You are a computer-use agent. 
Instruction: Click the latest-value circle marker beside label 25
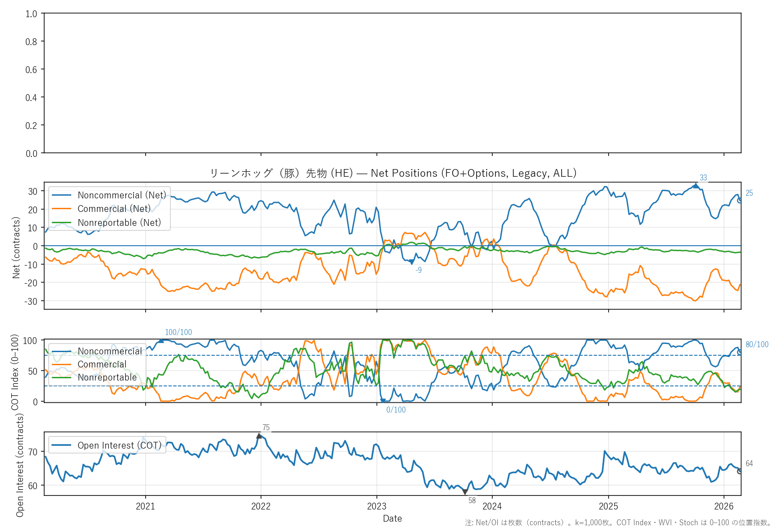coord(740,200)
